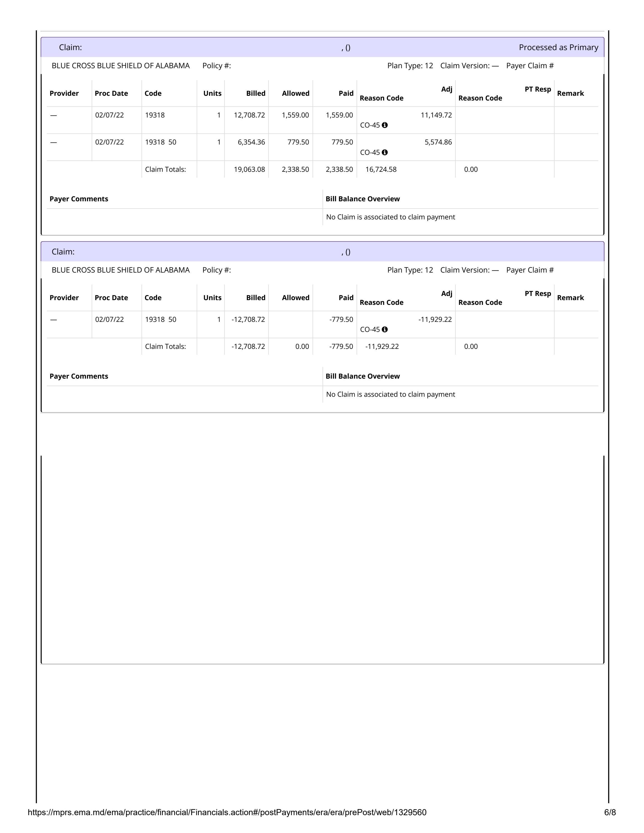The height and width of the screenshot is (833, 644).
Task: Select the 19318 50 code cell in first claim
Action: pyautogui.click(x=161, y=142)
